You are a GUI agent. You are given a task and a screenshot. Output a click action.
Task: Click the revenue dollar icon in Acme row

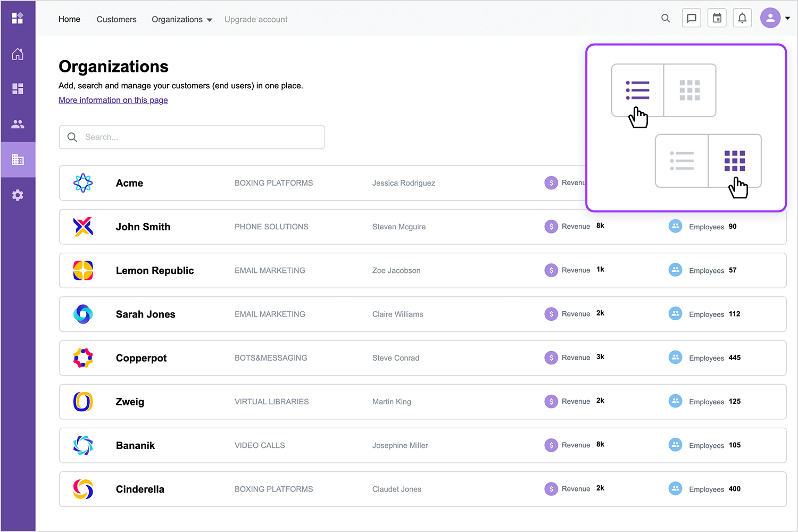(x=551, y=183)
